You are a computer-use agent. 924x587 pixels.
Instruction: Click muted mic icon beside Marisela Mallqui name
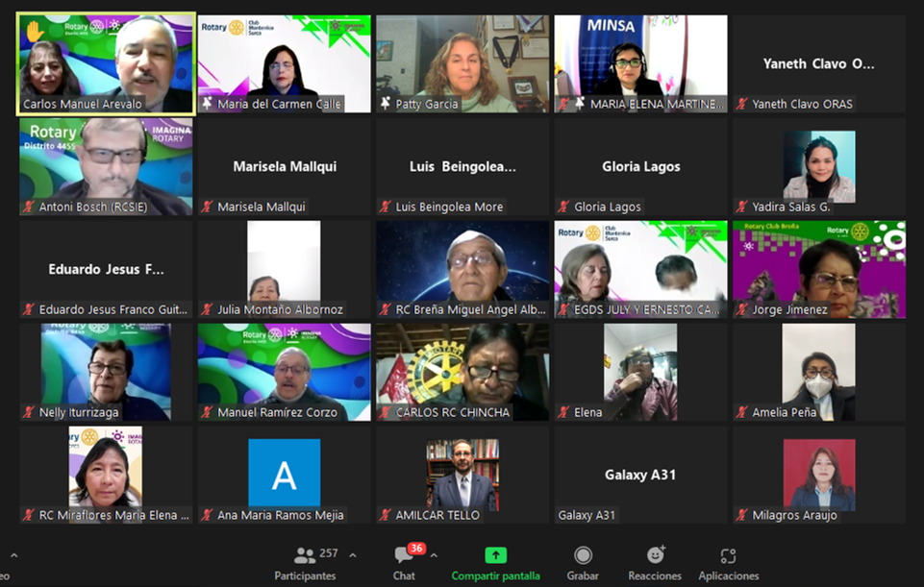(x=207, y=207)
